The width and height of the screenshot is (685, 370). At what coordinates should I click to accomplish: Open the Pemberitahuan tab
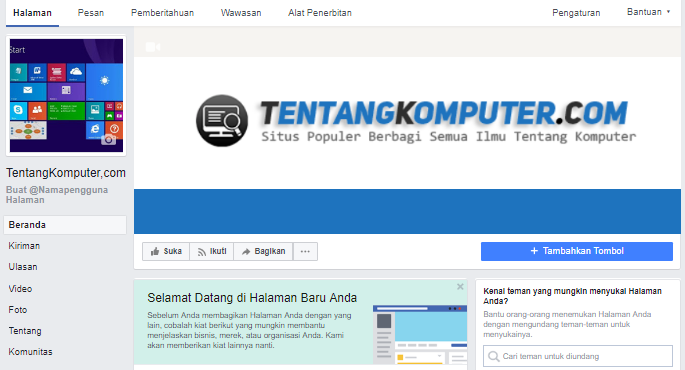pyautogui.click(x=163, y=13)
